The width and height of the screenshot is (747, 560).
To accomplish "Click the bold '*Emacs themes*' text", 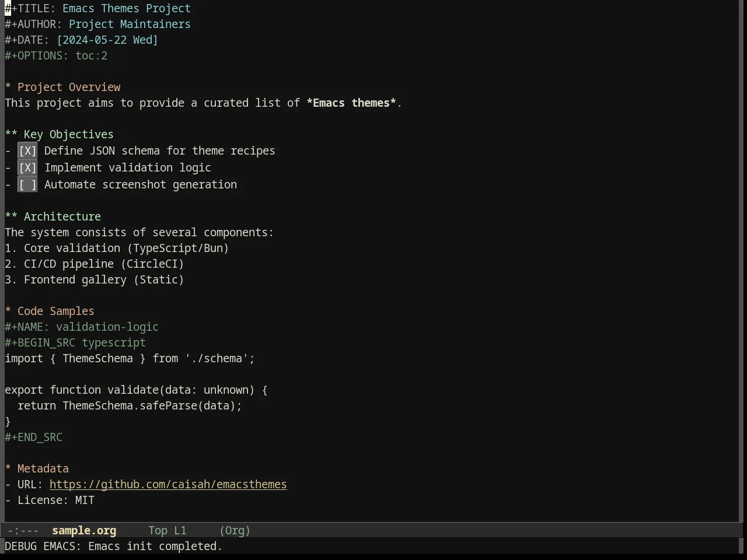I will pyautogui.click(x=351, y=103).
